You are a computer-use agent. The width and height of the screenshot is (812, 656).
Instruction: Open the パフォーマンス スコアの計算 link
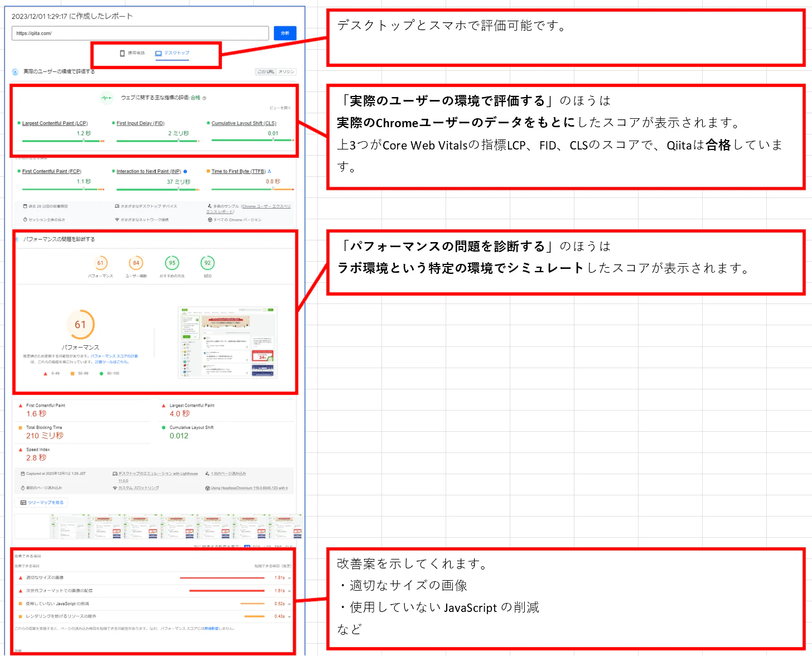114,356
